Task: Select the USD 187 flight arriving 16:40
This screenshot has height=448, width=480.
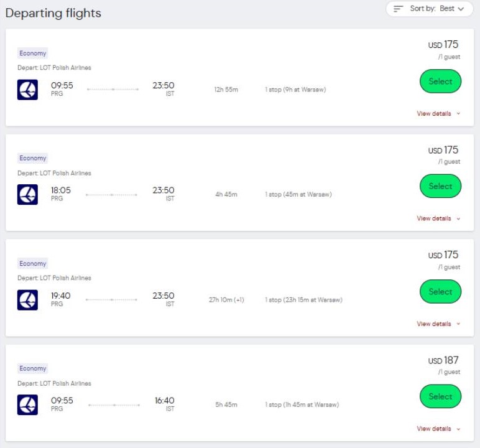Action: tap(440, 396)
